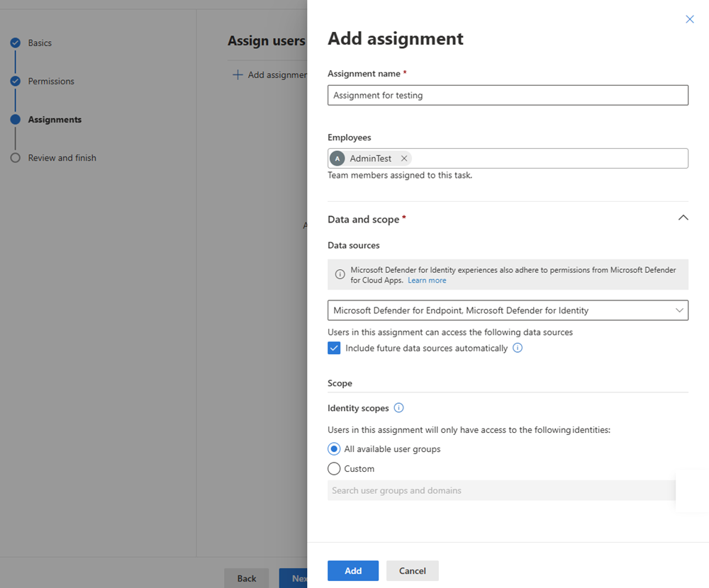709x588 pixels.
Task: Click the Review and finish step circle
Action: (16, 158)
